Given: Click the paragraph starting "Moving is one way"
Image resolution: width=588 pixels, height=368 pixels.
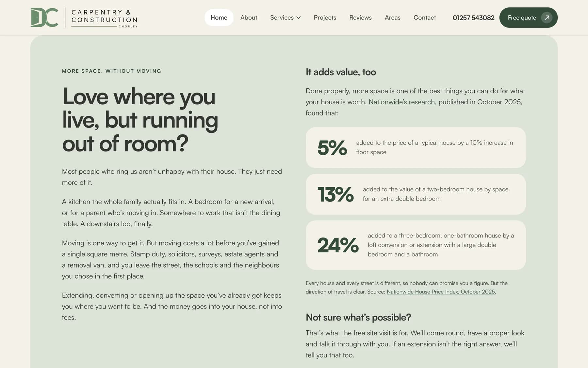Looking at the screenshot, I should pyautogui.click(x=171, y=259).
